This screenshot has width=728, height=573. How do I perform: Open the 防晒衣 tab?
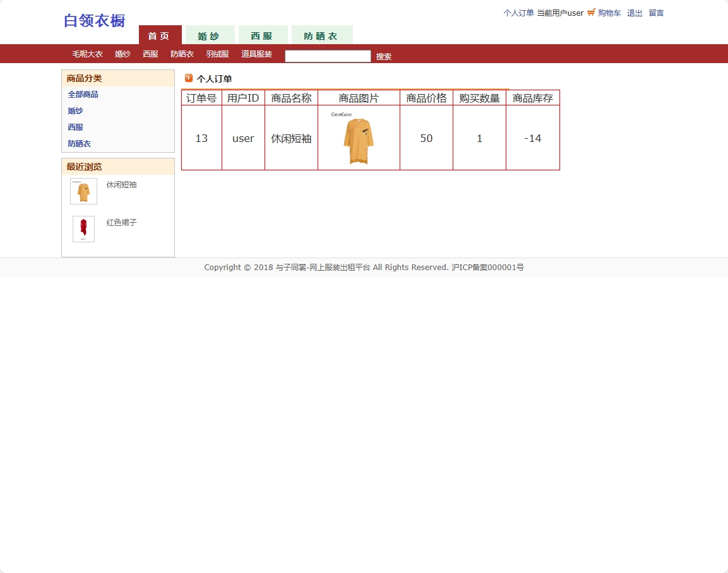tap(322, 35)
